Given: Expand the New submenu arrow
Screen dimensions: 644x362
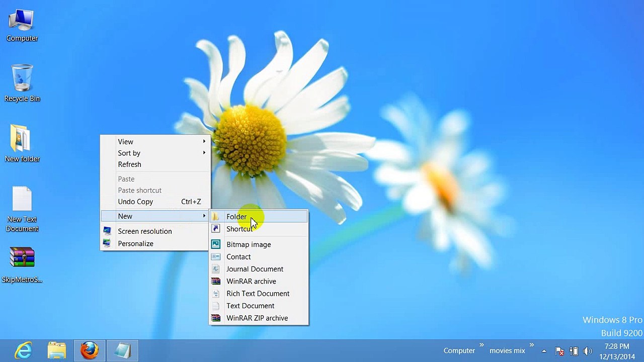Looking at the screenshot, I should [204, 216].
